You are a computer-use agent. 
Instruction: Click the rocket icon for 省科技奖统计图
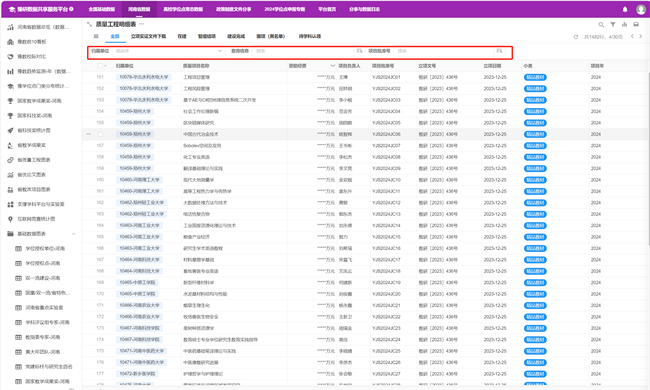(10, 131)
